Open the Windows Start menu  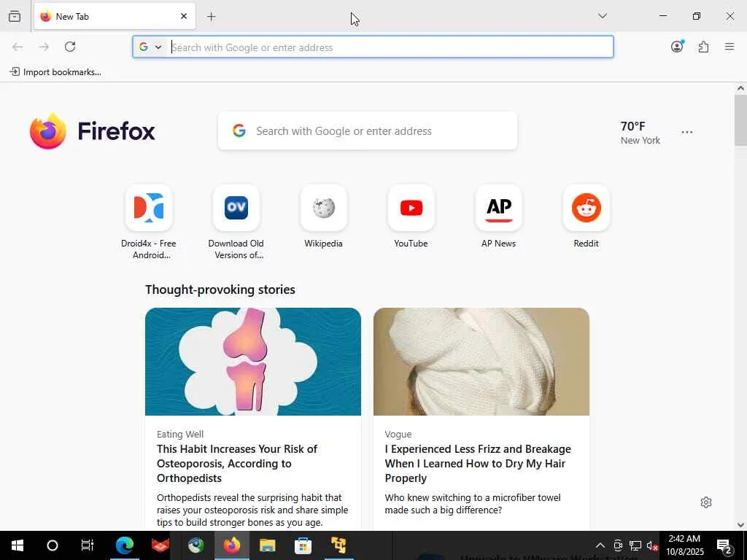click(18, 545)
